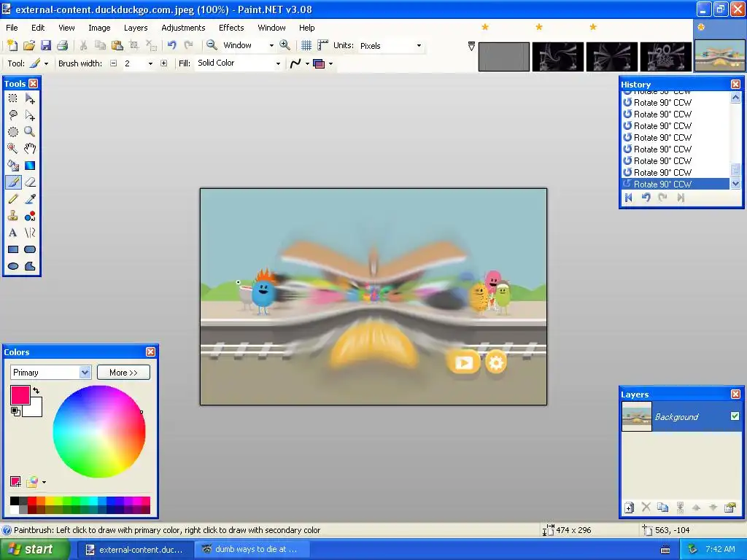Select the Magic Wand tool
Viewport: 747px width, 560px height.
click(x=13, y=149)
